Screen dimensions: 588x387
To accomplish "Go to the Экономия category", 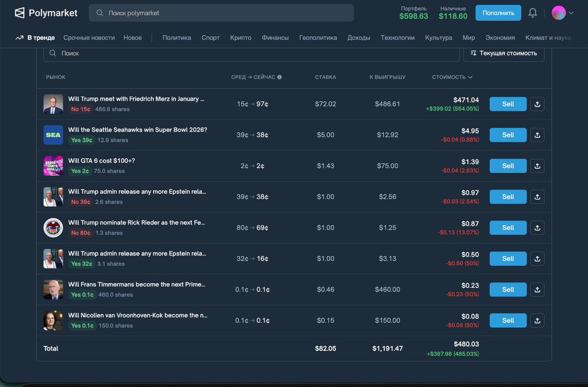I will coord(500,38).
